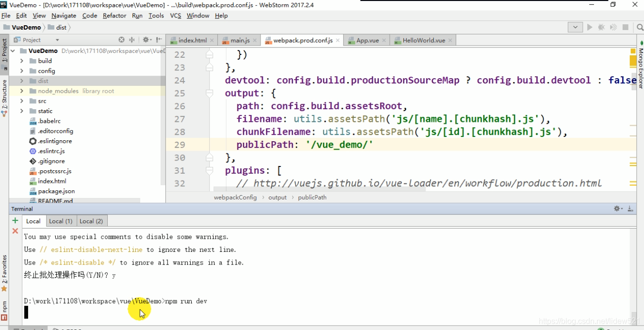Fold the output block at line 25
This screenshot has width=644, height=330.
209,93
